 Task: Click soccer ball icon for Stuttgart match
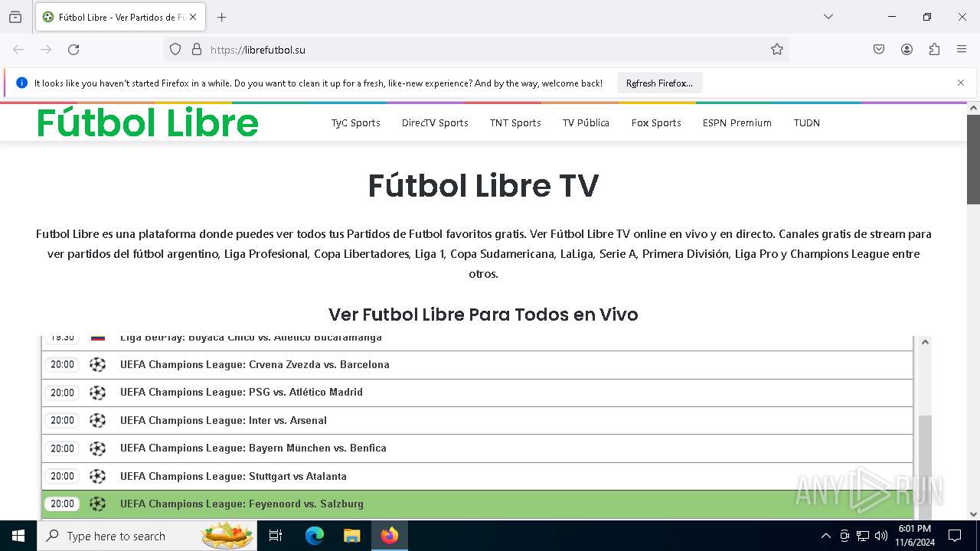97,476
